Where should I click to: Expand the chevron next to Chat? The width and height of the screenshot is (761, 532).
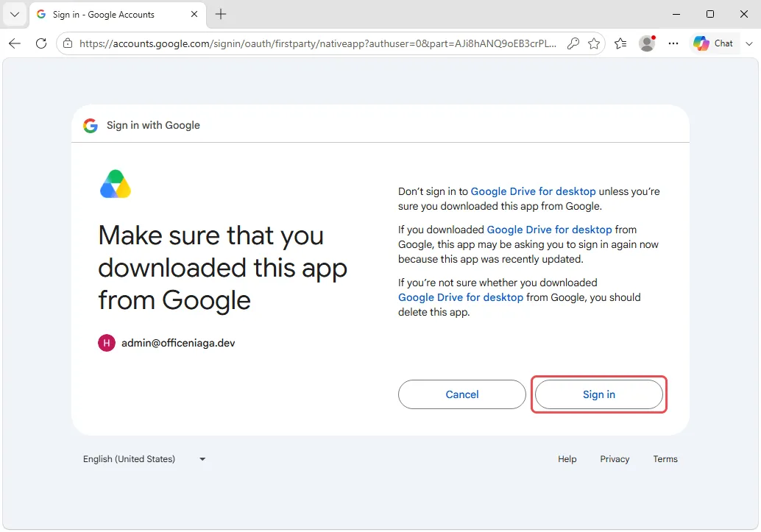749,43
